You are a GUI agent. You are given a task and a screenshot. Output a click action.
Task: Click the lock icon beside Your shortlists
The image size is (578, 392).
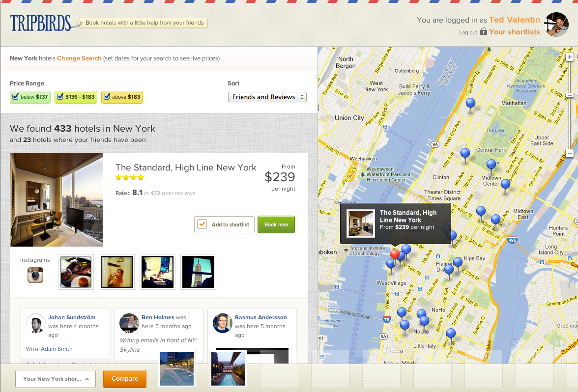tap(483, 31)
